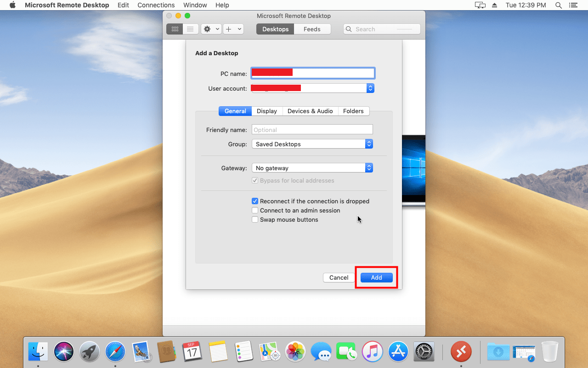588x368 pixels.
Task: Switch to list view icon in toolbar
Action: 190,29
